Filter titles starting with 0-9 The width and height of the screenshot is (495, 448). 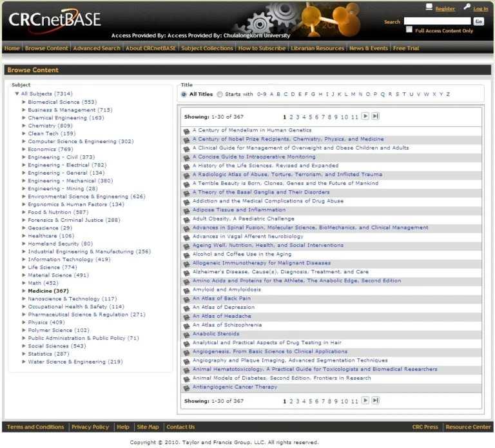[262, 94]
